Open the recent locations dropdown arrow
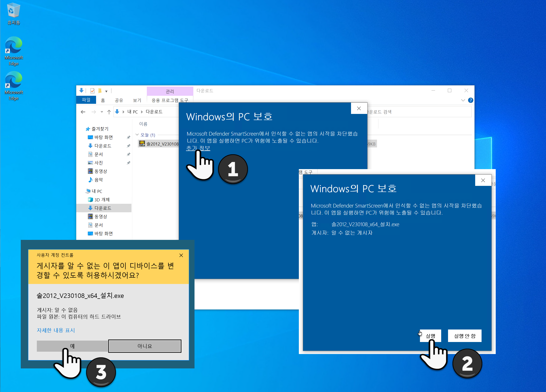This screenshot has height=392, width=546. pyautogui.click(x=102, y=112)
